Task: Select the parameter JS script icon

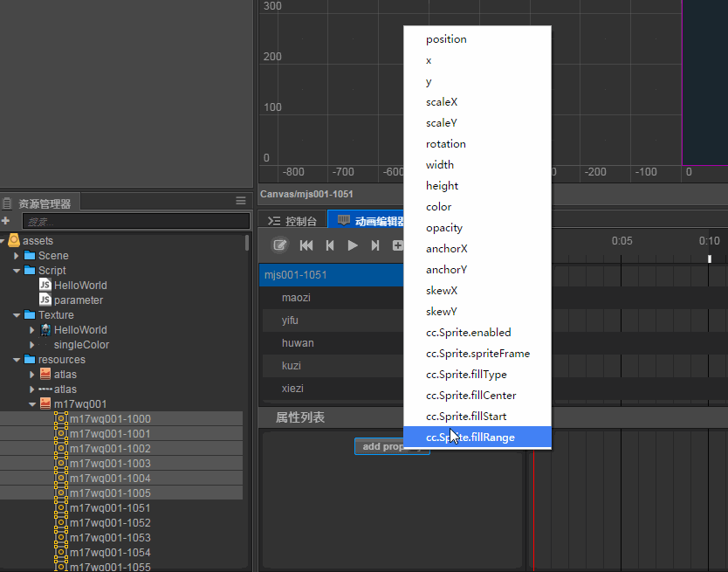Action: (x=45, y=300)
